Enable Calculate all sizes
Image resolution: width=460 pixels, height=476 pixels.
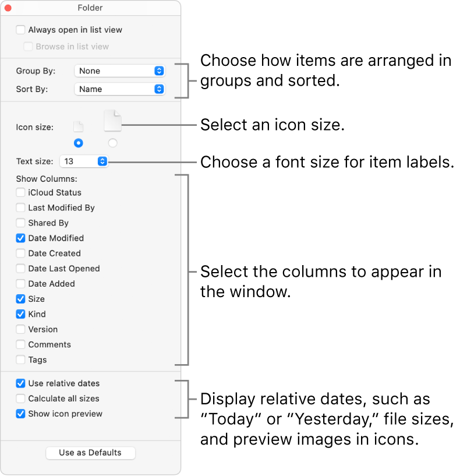pos(20,399)
